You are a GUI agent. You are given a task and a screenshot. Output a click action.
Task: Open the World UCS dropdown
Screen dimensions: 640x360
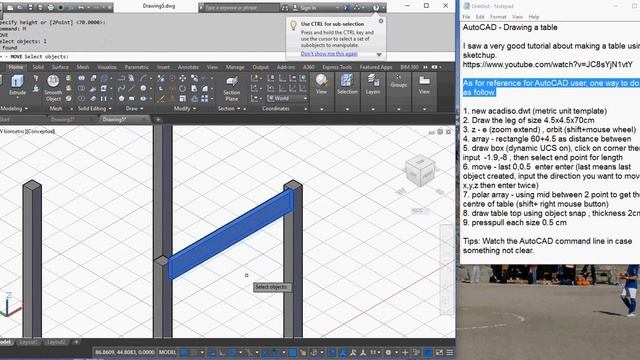coord(287,98)
